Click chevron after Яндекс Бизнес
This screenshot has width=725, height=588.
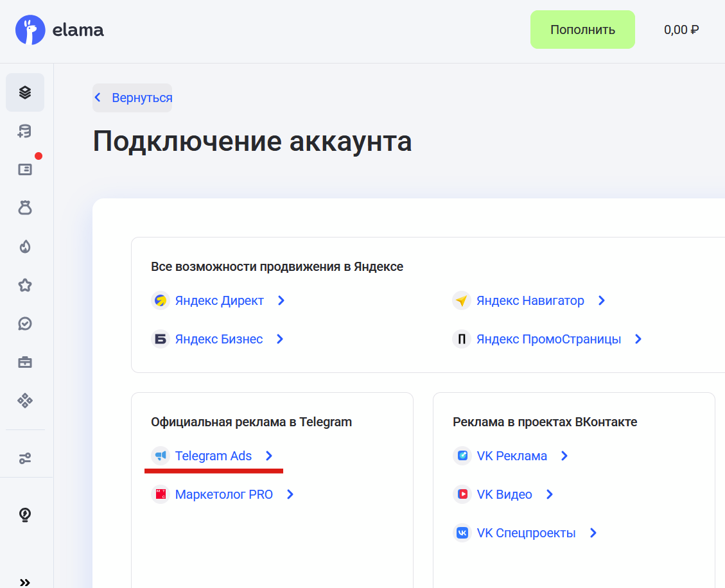[x=280, y=339]
